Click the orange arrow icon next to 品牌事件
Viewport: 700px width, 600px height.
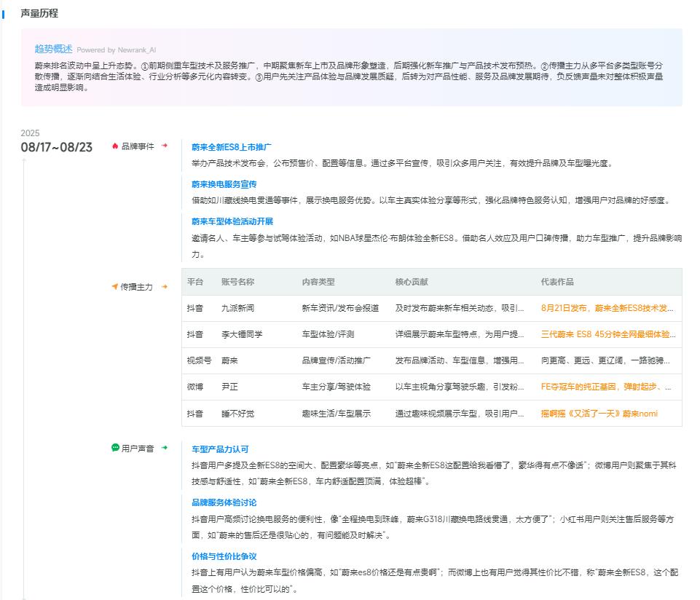coord(165,145)
